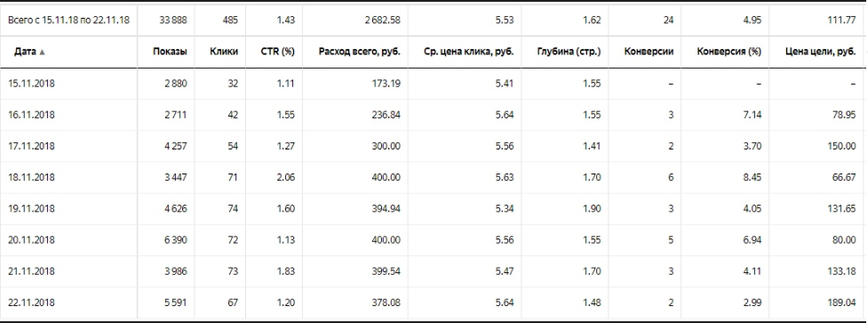Click the total spend value 2 682.58
The width and height of the screenshot is (868, 323).
point(381,20)
